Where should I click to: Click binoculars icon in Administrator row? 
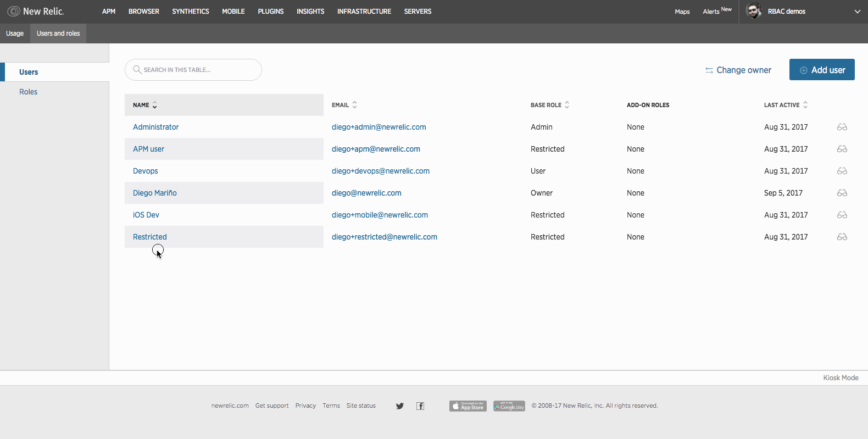coord(842,127)
